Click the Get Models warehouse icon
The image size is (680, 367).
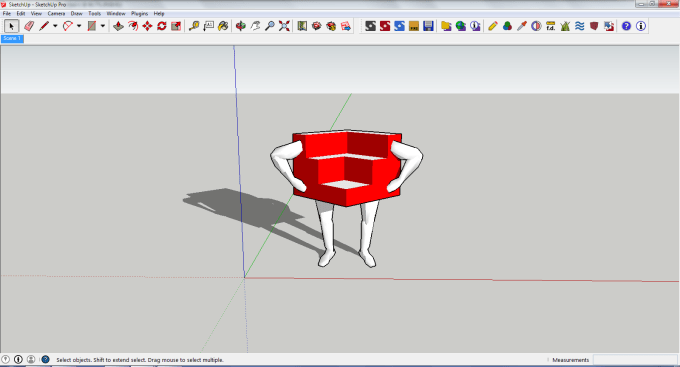317,26
